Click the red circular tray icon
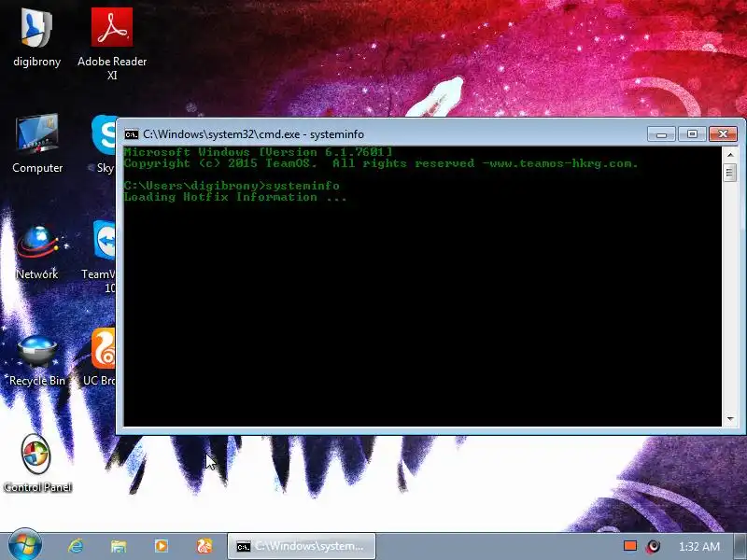 (654, 546)
